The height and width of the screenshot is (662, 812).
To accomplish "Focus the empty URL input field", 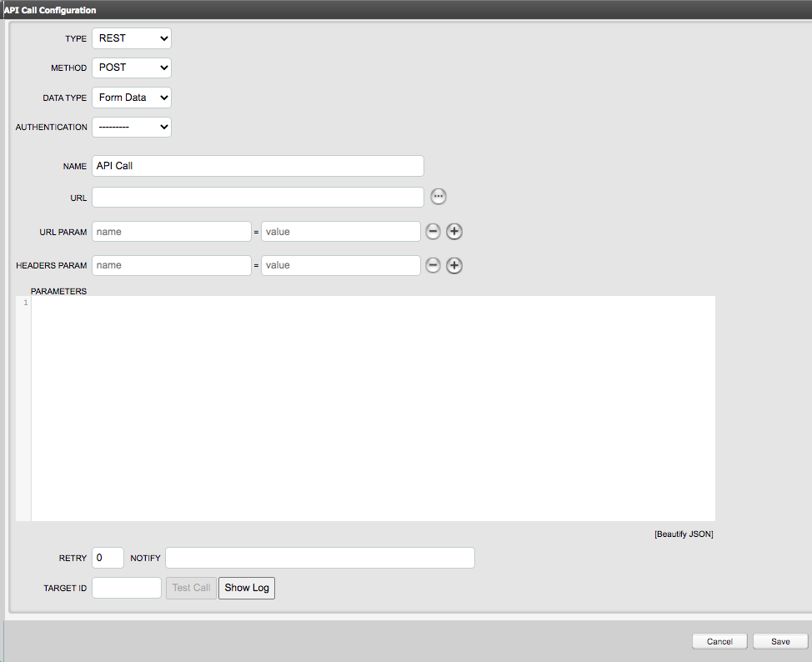I will (x=258, y=198).
